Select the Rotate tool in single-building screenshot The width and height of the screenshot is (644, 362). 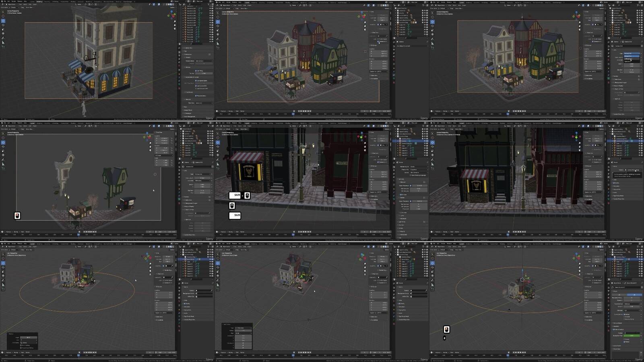click(x=3, y=25)
